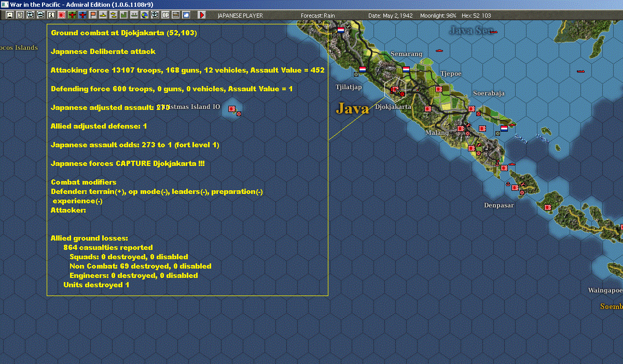Click 'JAPANESE PLAYER' status text

pos(240,16)
